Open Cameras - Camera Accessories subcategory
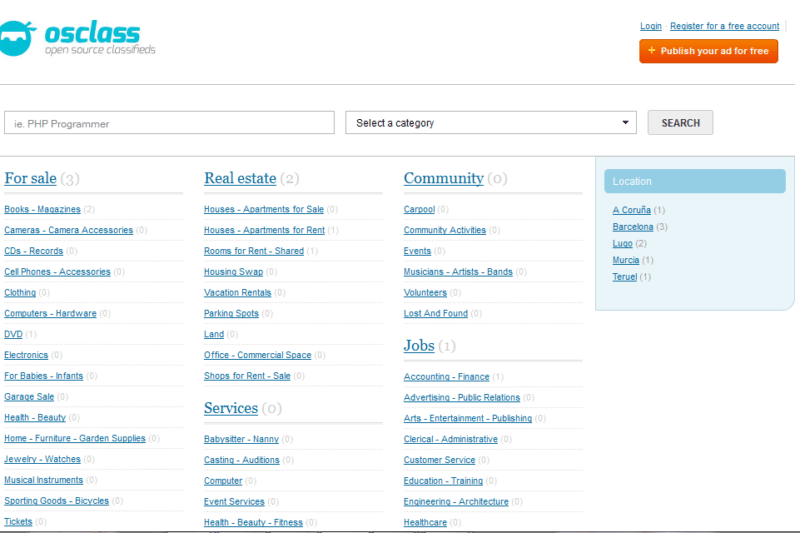800x533 pixels. [68, 230]
